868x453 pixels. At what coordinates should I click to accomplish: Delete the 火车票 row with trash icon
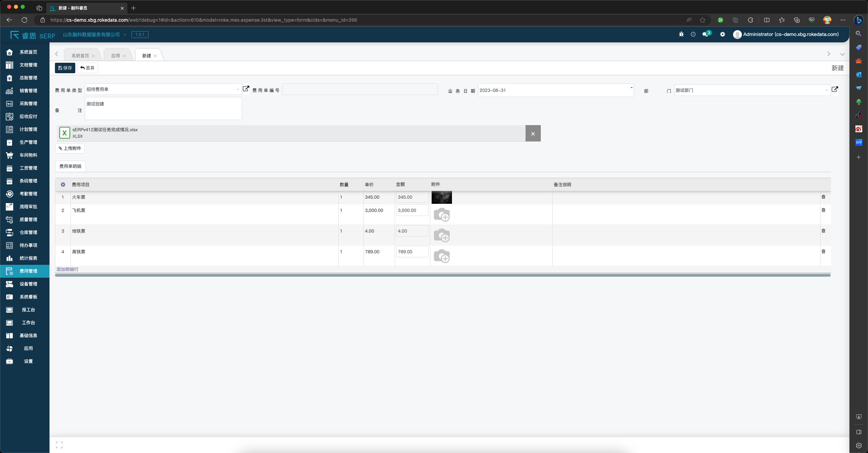tap(823, 197)
